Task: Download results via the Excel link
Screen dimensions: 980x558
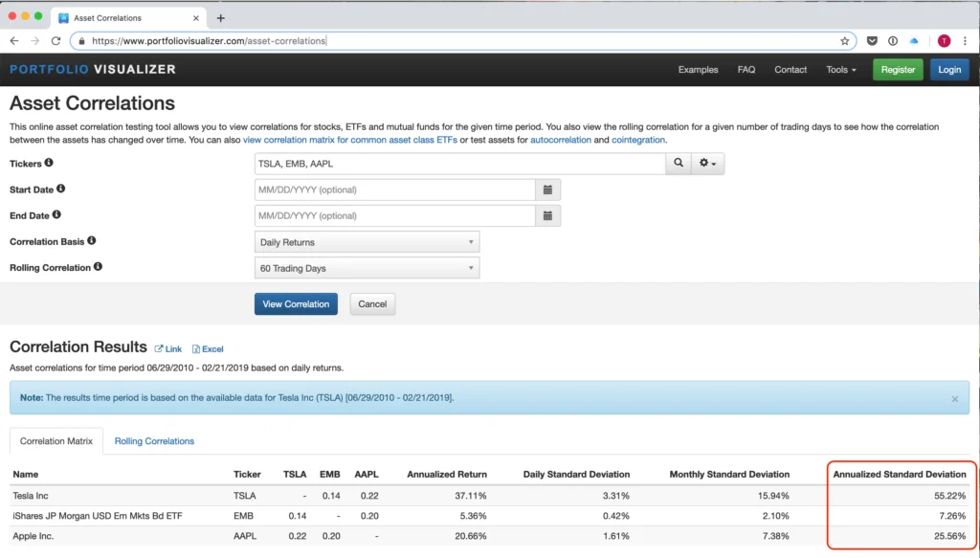Action: click(x=208, y=349)
